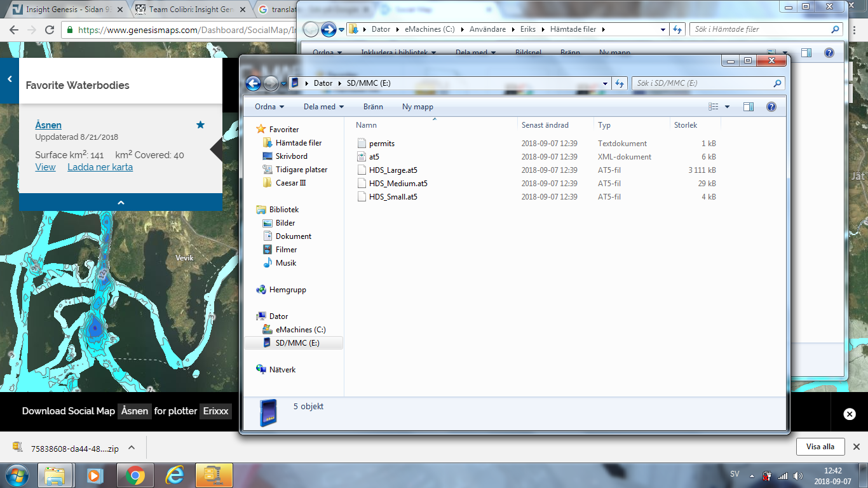
Task: Open the Ordna dropdown in SD/MMC window
Action: [269, 107]
